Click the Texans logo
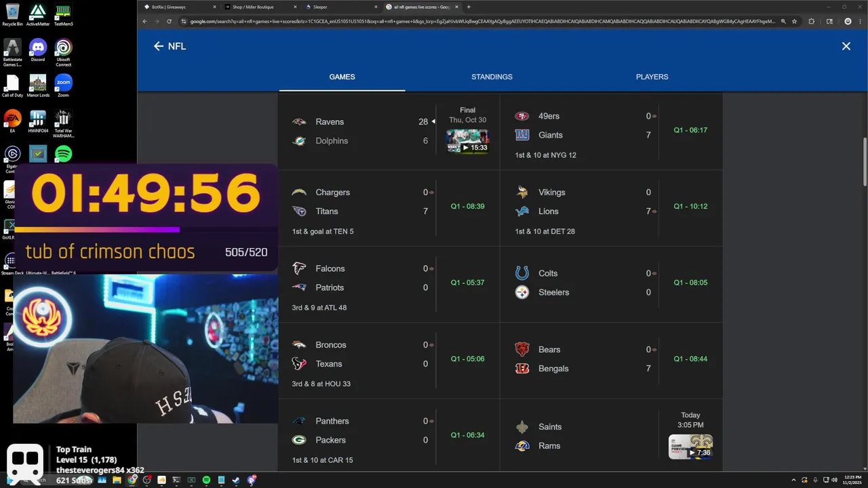 [298, 364]
